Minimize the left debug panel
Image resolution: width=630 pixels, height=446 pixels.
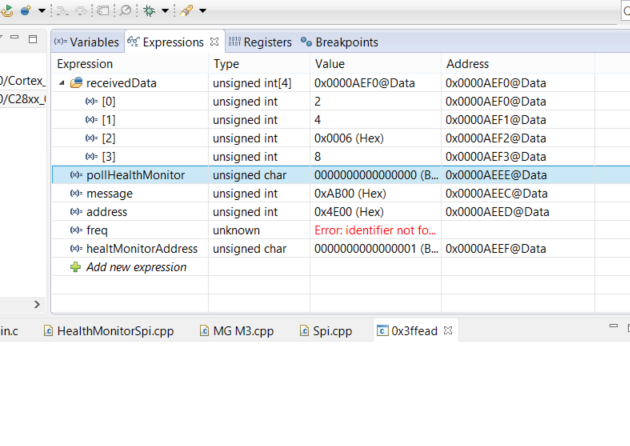(x=14, y=37)
